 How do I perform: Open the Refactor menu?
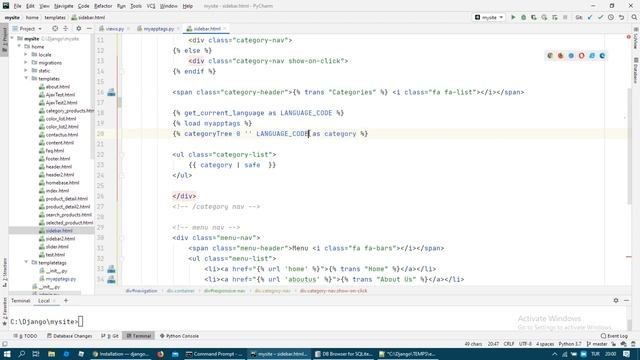coord(103,6)
